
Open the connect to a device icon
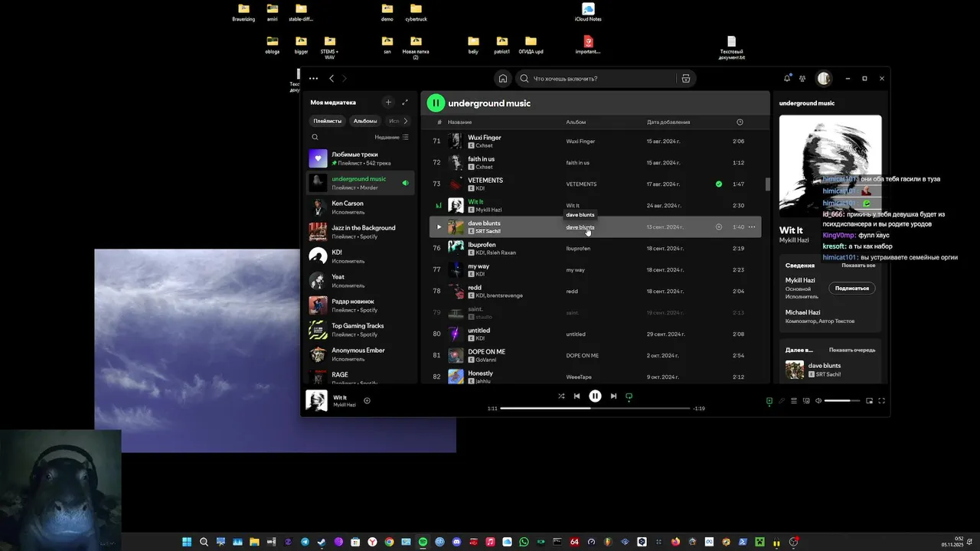click(x=806, y=400)
